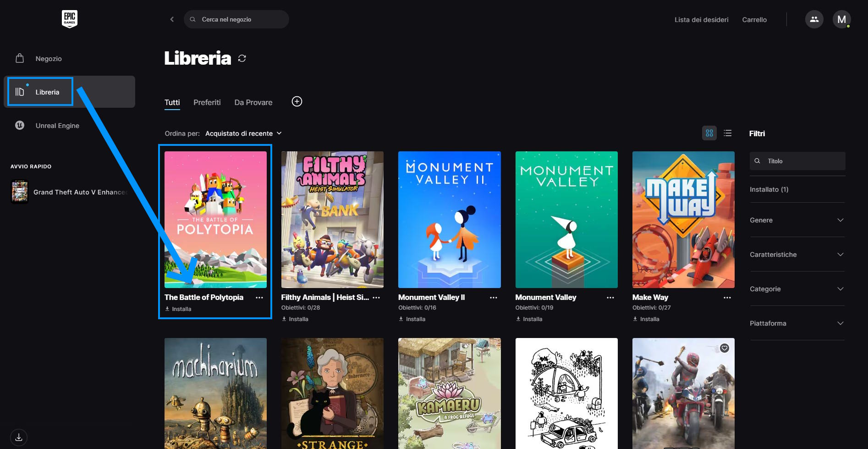Screen dimensions: 868x449
Task: Open the Strange cat lady game cover
Action: [x=332, y=394]
